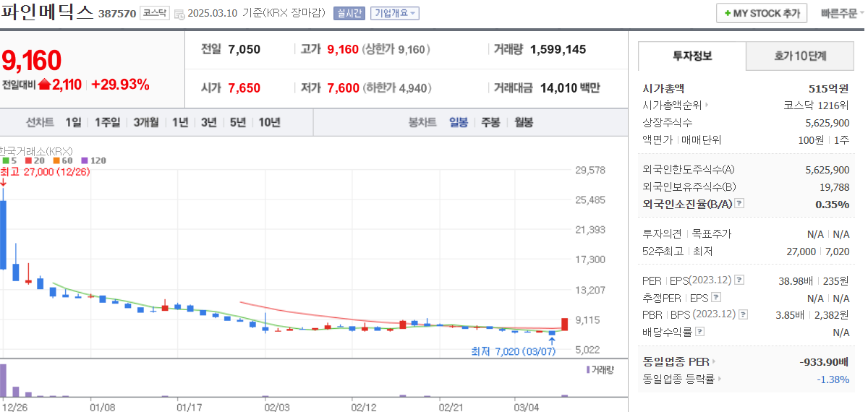Switch to 호가10단계 tab
The height and width of the screenshot is (412, 868).
[x=800, y=56]
